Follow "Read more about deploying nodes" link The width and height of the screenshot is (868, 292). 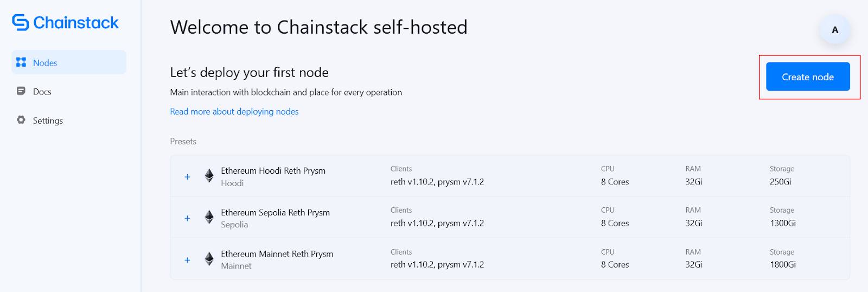[234, 111]
